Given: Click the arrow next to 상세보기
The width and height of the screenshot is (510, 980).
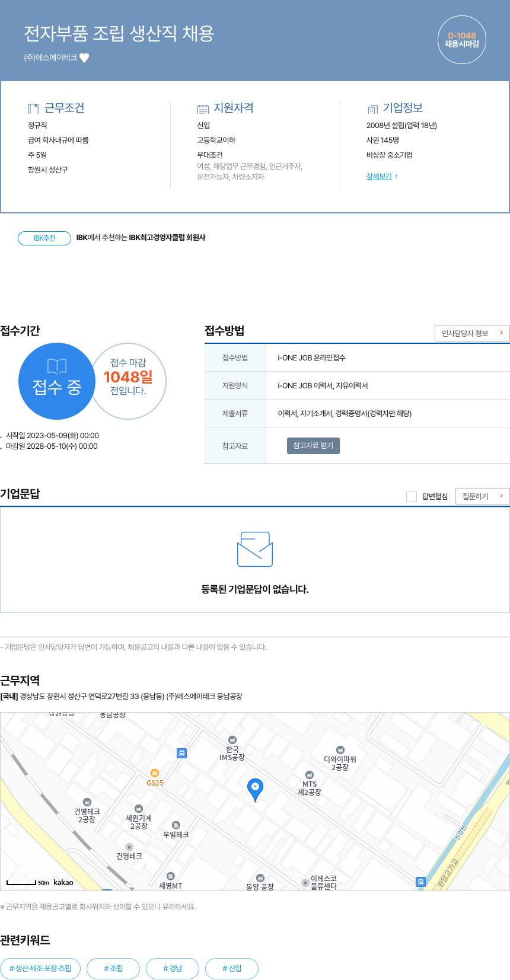Looking at the screenshot, I should tap(396, 176).
